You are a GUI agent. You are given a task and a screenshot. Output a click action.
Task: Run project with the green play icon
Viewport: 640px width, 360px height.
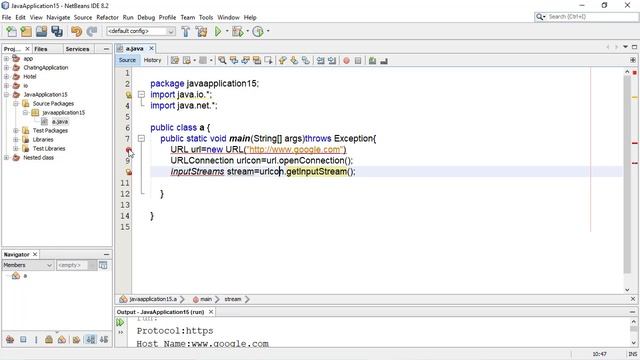pyautogui.click(x=218, y=31)
